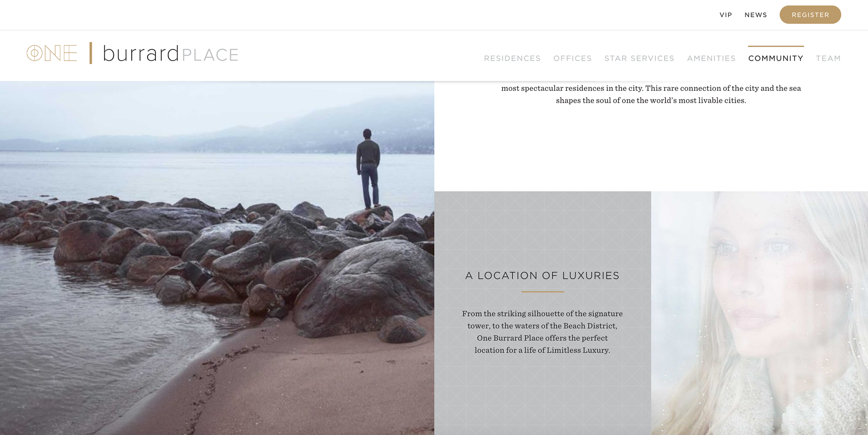Screen dimensions: 868x435
Task: Open the VIP link
Action: coord(726,15)
